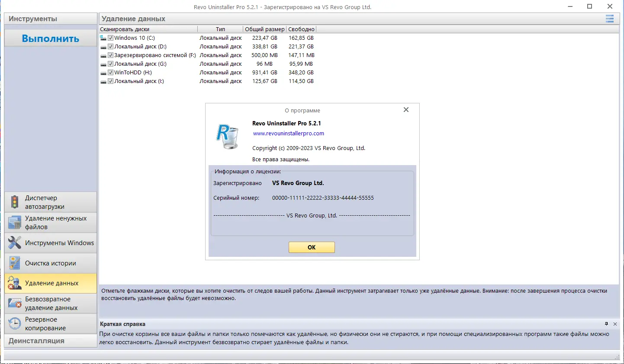Open Инструменты Windows
This screenshot has width=624, height=364.
point(51,243)
